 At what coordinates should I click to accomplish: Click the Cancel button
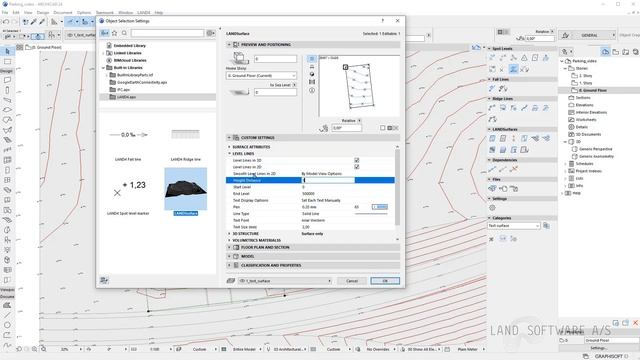[x=352, y=281]
